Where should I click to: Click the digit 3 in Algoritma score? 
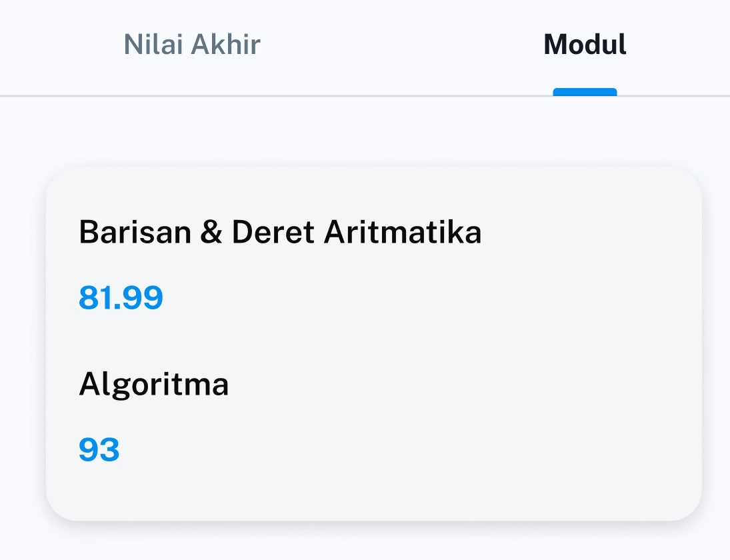[x=110, y=450]
